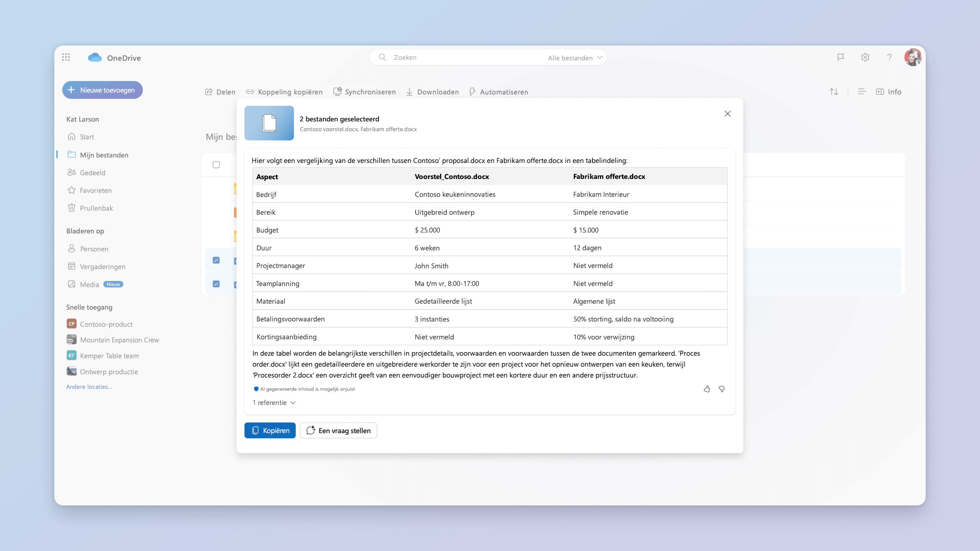Viewport: 980px width, 551px height.
Task: Click the selected files thumbnail
Action: tap(269, 123)
